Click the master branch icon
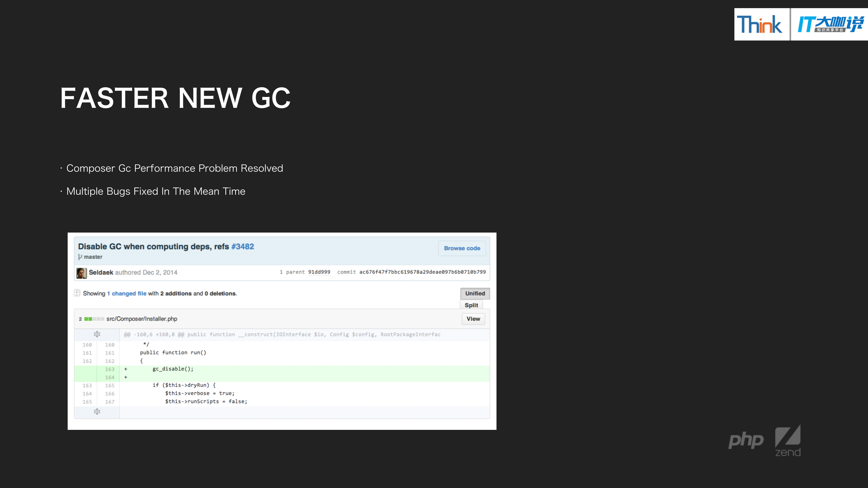Viewport: 868px width, 488px height. click(x=80, y=257)
